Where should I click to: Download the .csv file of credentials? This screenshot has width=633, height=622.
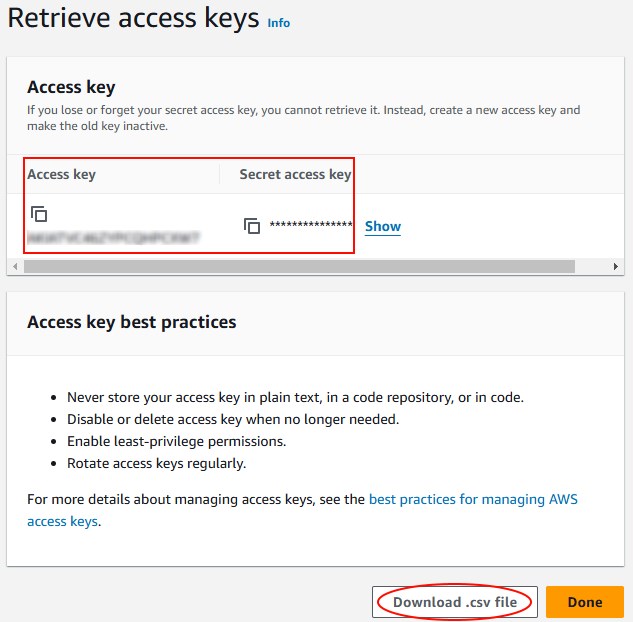point(455,602)
